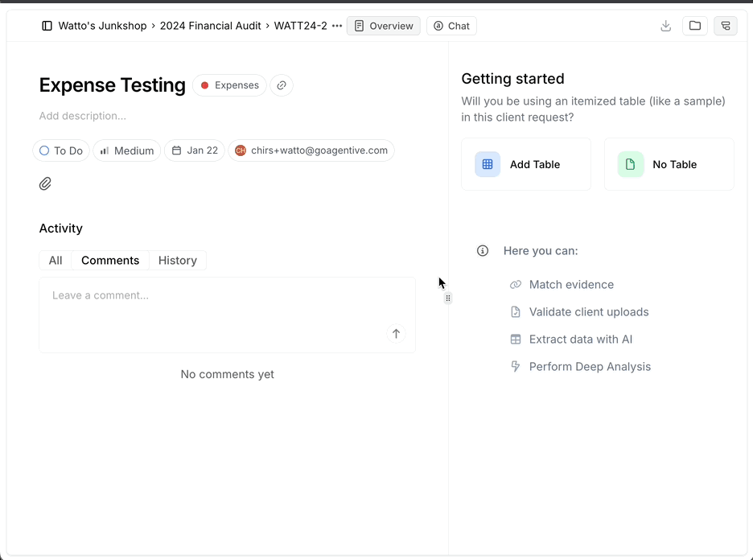Open the download/export icon in the toolbar
This screenshot has width=753, height=560.
(665, 25)
